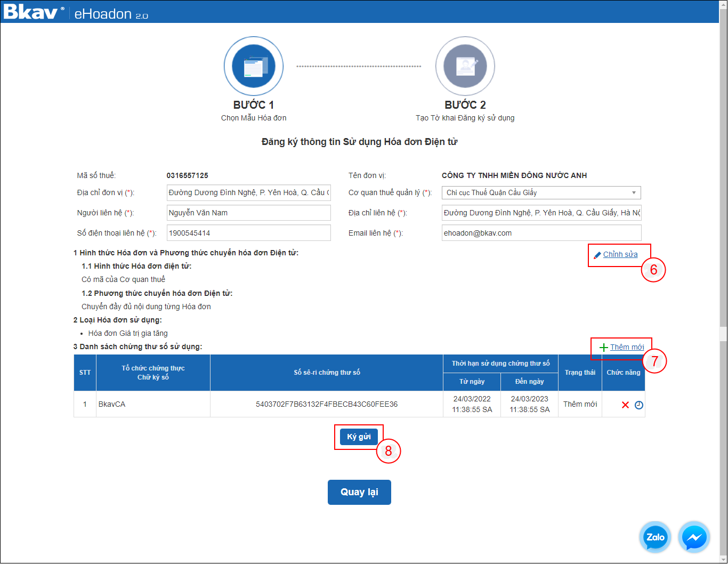This screenshot has height=564, width=728.
Task: Click the Địa chỉ đơn vị input field
Action: point(248,192)
